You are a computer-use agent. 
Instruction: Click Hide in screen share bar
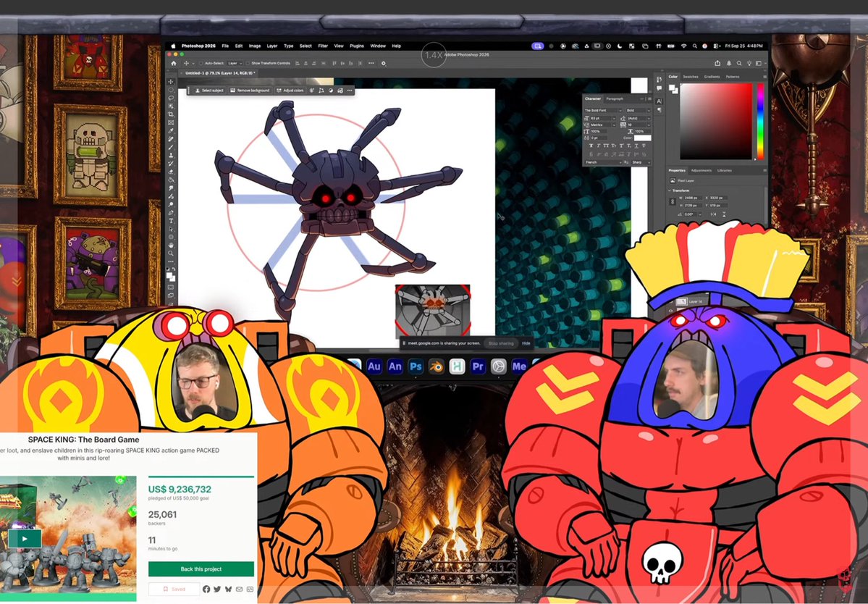526,343
